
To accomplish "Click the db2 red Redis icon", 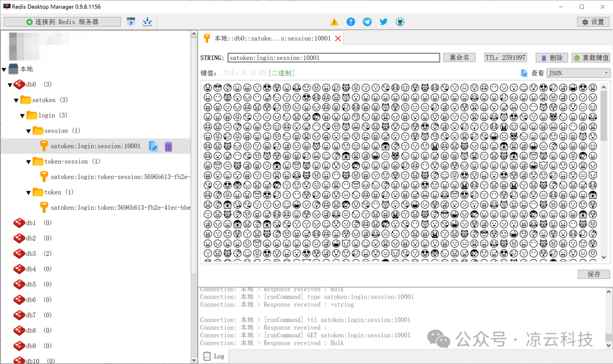I will click(19, 238).
